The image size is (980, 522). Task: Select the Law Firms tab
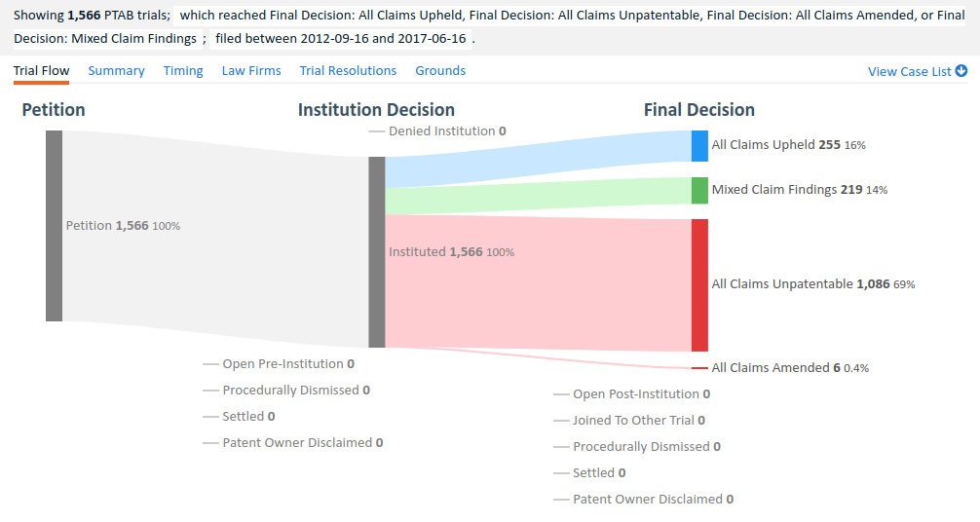coord(251,71)
